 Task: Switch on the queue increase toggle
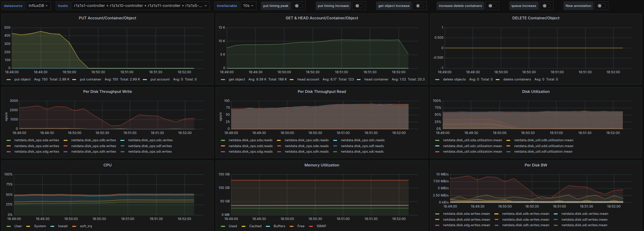[x=546, y=6]
